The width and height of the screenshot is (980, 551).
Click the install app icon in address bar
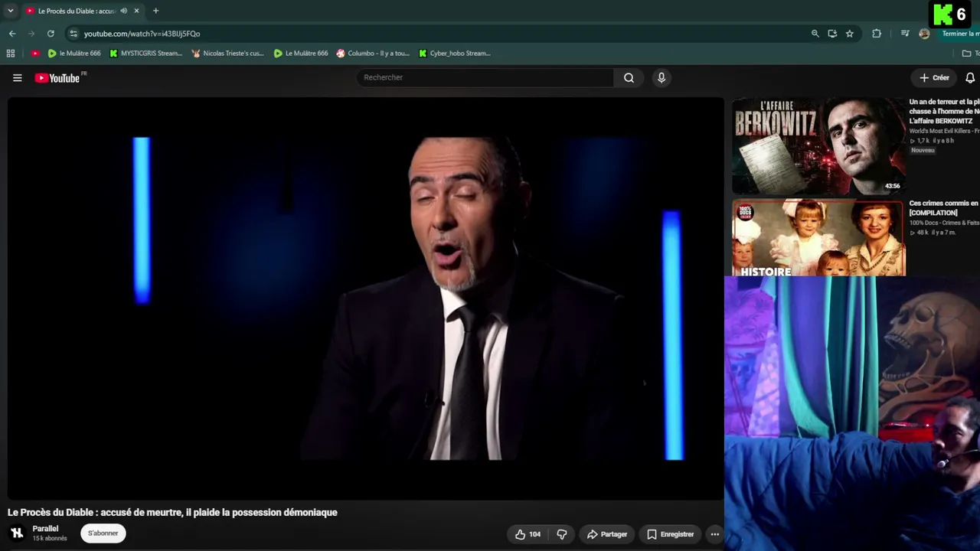[x=832, y=34]
